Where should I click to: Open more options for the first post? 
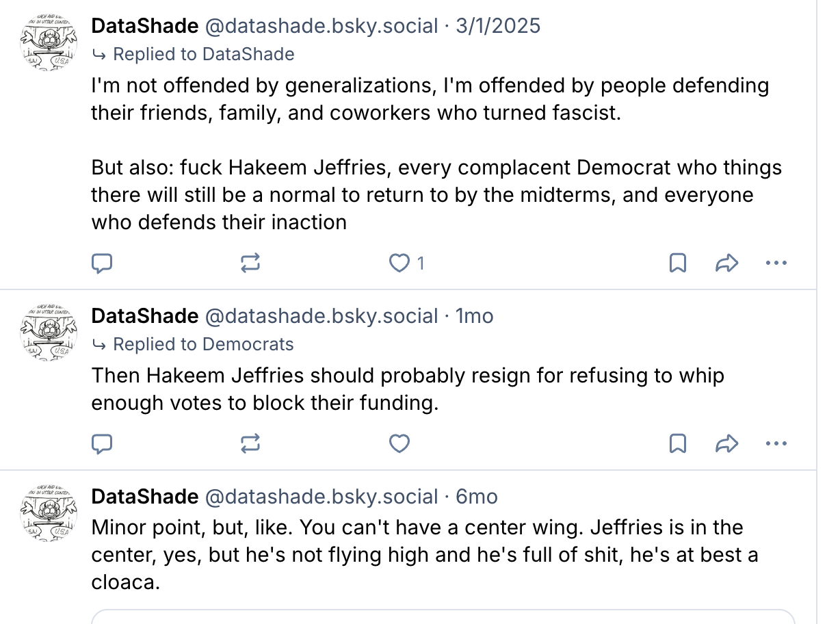click(x=776, y=263)
